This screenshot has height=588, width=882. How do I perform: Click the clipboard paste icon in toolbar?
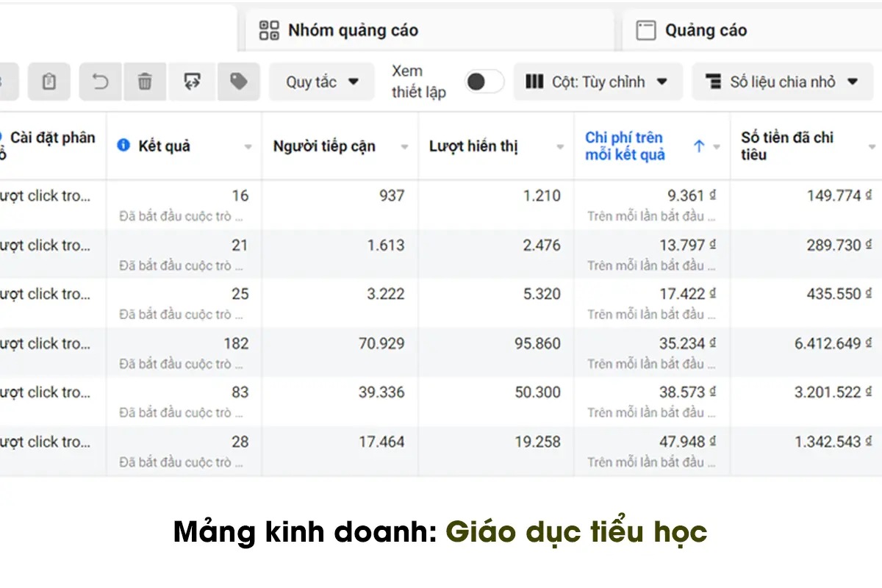pyautogui.click(x=47, y=82)
